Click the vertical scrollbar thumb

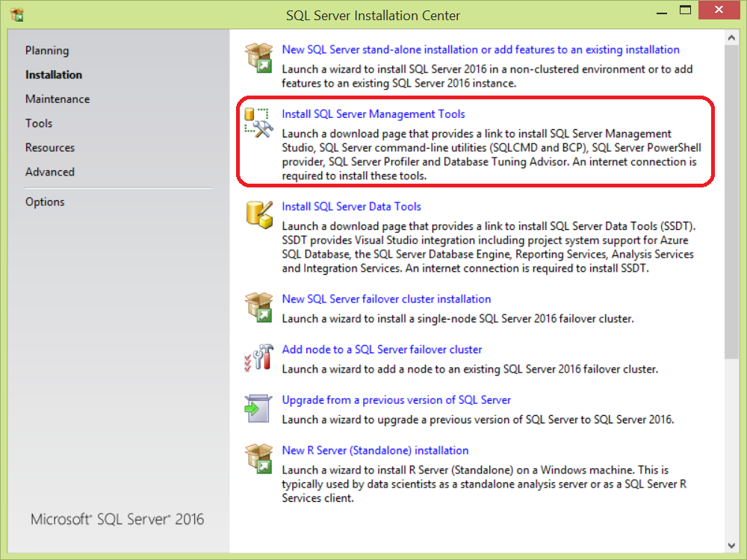(731, 202)
